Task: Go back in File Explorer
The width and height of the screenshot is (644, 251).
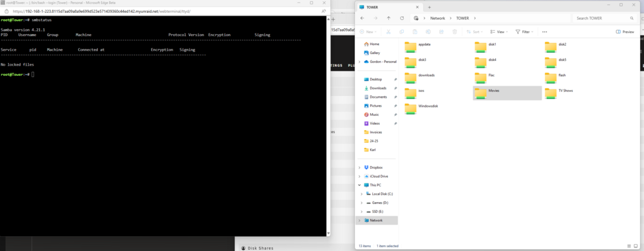Action: click(x=362, y=19)
